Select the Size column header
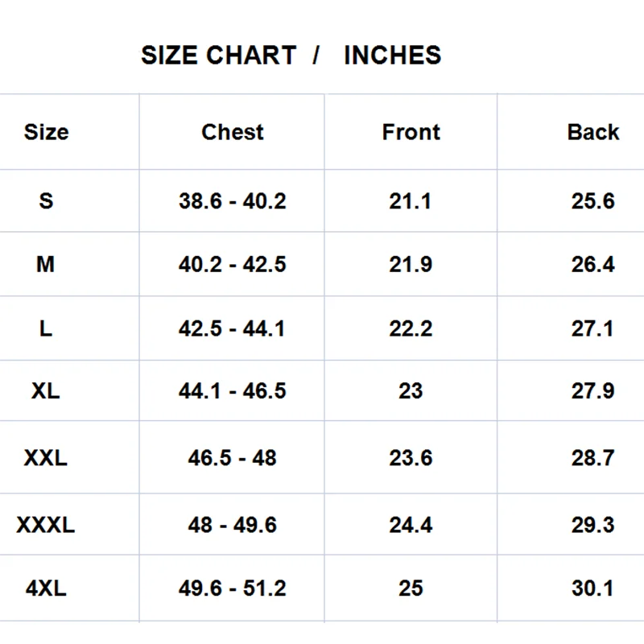The height and width of the screenshot is (644, 644). (46, 132)
